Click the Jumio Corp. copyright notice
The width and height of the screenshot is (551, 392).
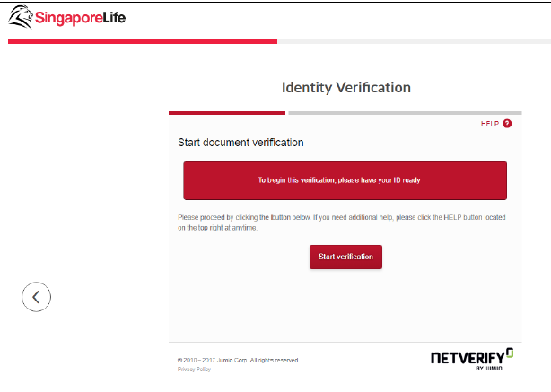[x=239, y=360]
